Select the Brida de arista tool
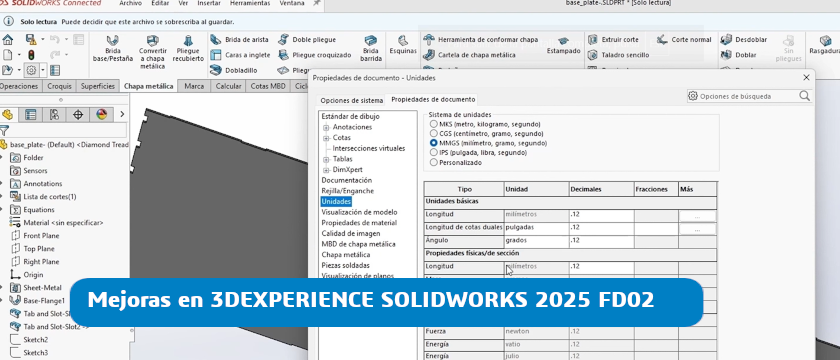The image size is (840, 360). [239, 40]
